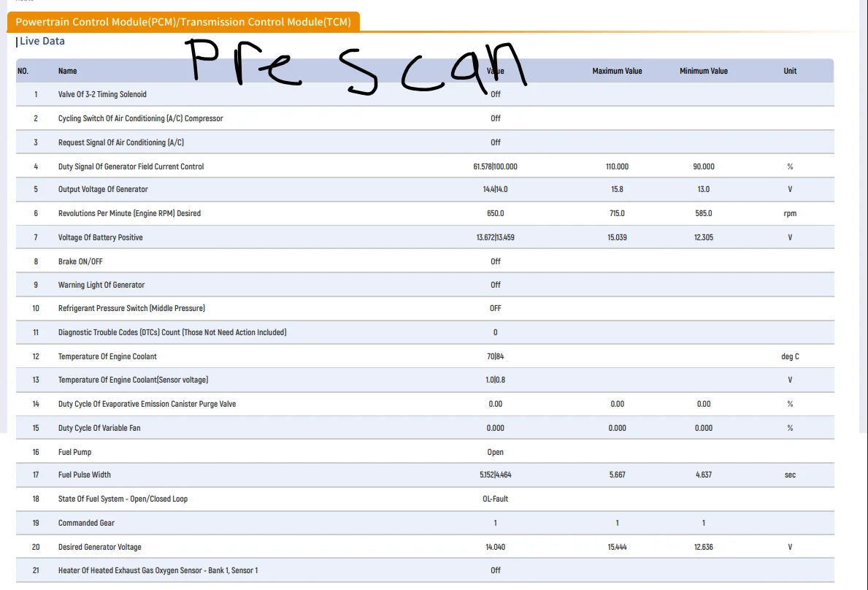Select the Powertrain Control Module(PCM)/Transmission Control Module(TCM) tab

[183, 22]
